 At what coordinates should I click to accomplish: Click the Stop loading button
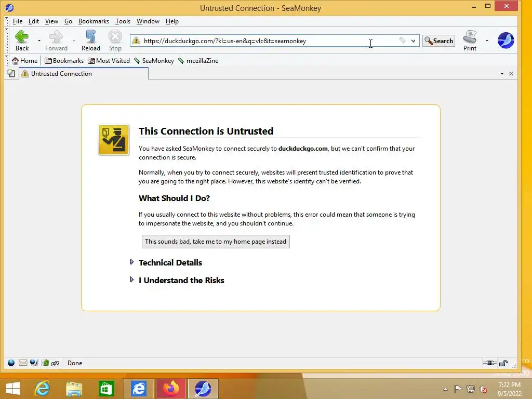tap(115, 41)
